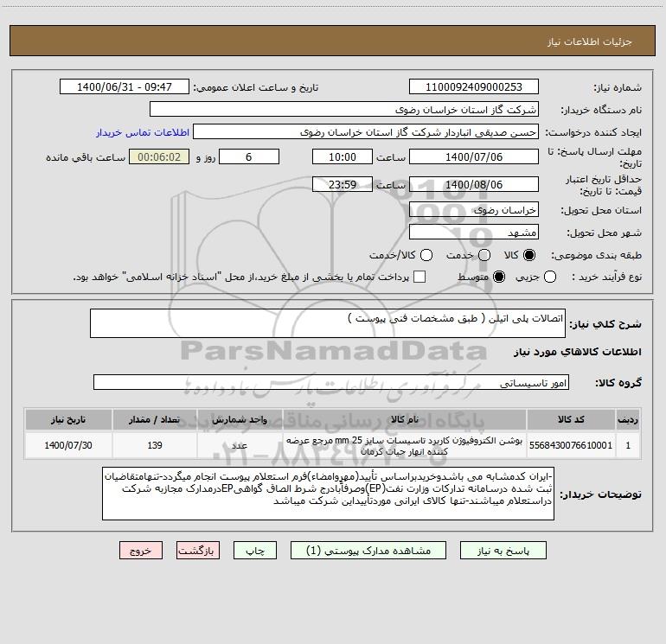666x644 pixels.
Task: Click the پاسخ به نیاز button
Action: click(x=503, y=551)
